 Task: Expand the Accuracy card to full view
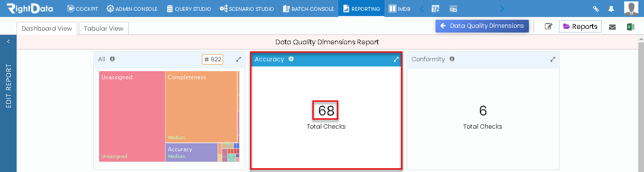(x=396, y=59)
